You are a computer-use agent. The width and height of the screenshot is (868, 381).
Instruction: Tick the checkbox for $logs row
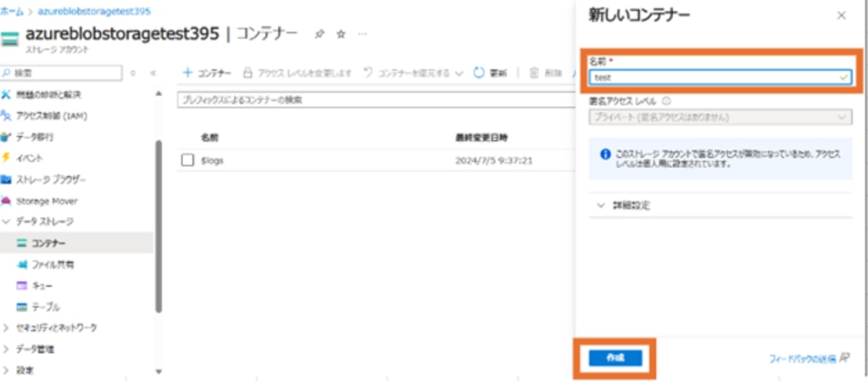pos(188,160)
